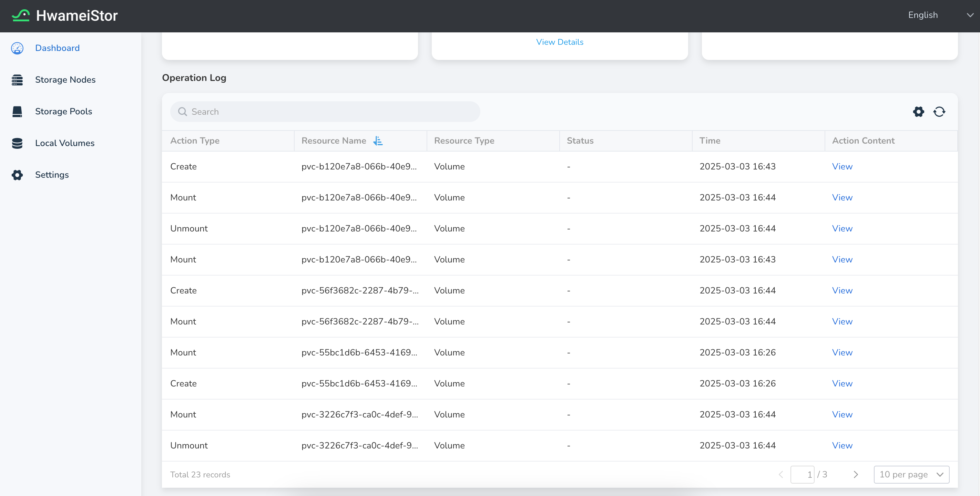This screenshot has width=980, height=496.
Task: Refresh the Operation Log table
Action: click(939, 112)
